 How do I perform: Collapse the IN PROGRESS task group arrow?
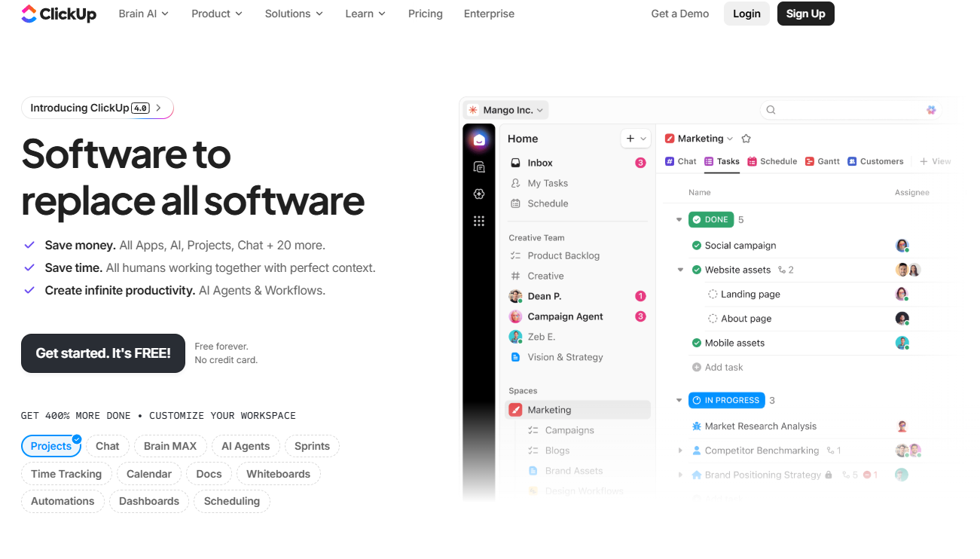point(679,401)
